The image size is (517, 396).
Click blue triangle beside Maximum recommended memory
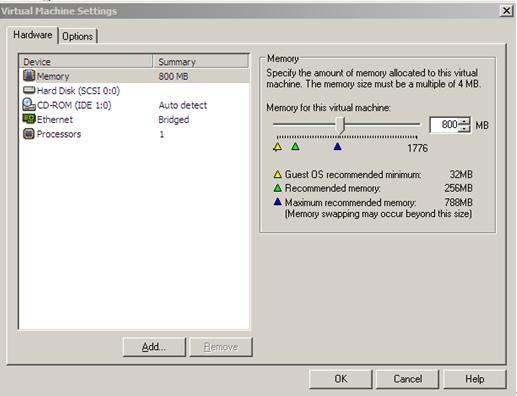(278, 202)
